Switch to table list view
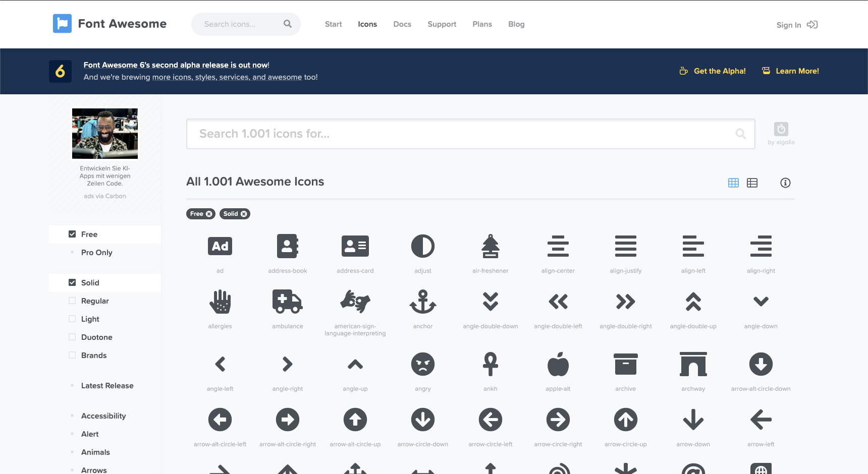Screen dimensions: 868x474 752,183
